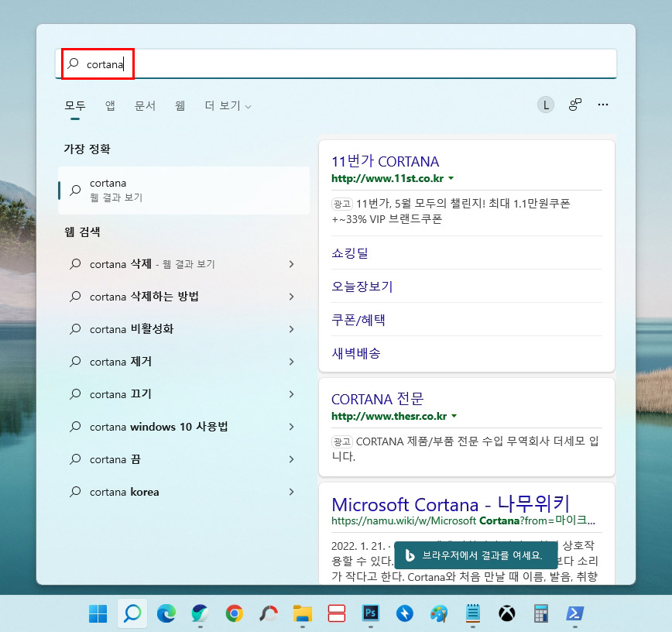Image resolution: width=672 pixels, height=632 pixels.
Task: Open Photoshop from the taskbar
Action: click(369, 613)
